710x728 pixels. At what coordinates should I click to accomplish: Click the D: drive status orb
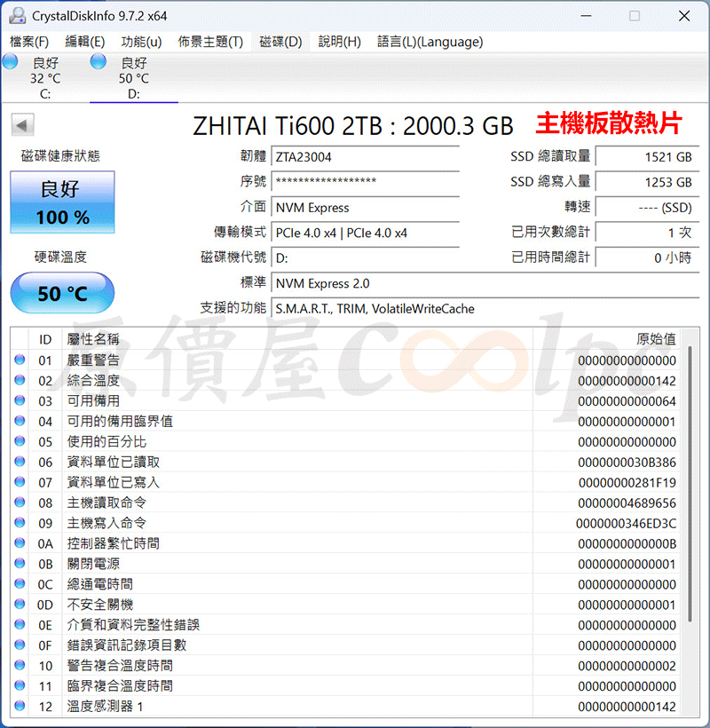click(x=99, y=61)
